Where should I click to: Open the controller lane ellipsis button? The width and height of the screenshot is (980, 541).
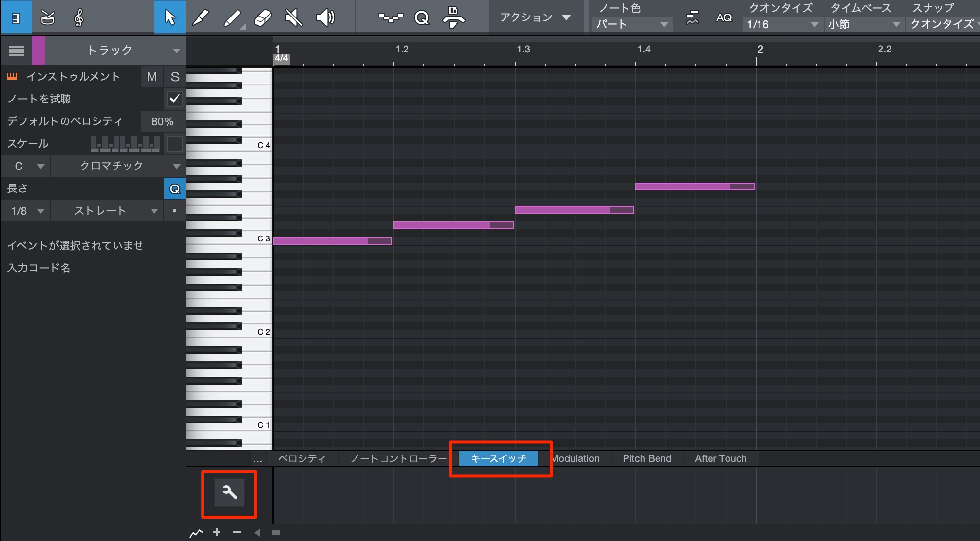[x=258, y=459]
